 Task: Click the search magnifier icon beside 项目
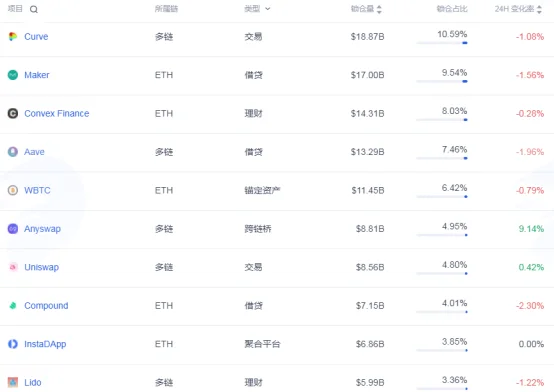pos(34,9)
